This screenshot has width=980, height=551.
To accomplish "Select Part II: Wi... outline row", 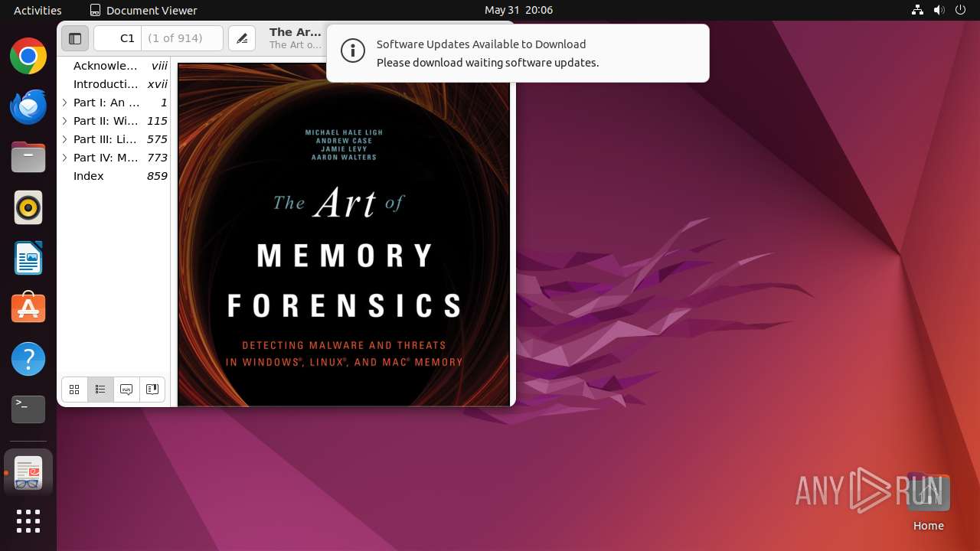I will click(114, 121).
